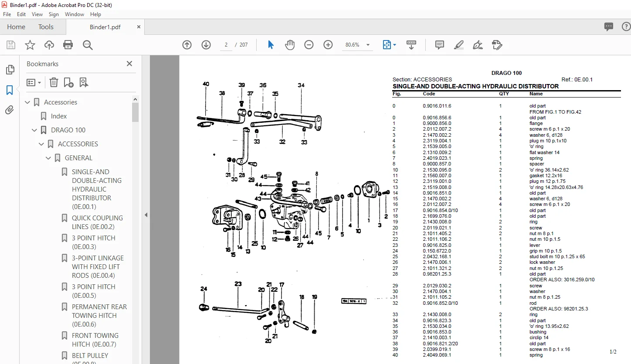This screenshot has width=631, height=364.
Task: Upload the file using the cloud icon
Action: click(49, 45)
